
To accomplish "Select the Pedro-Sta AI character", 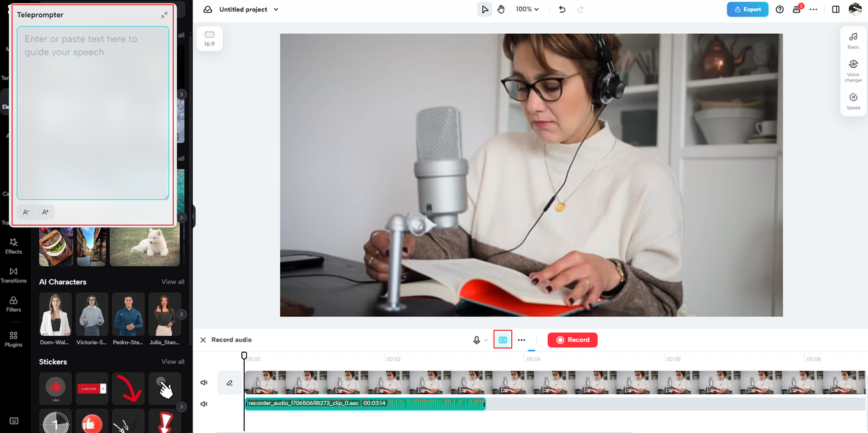I will pyautogui.click(x=129, y=315).
